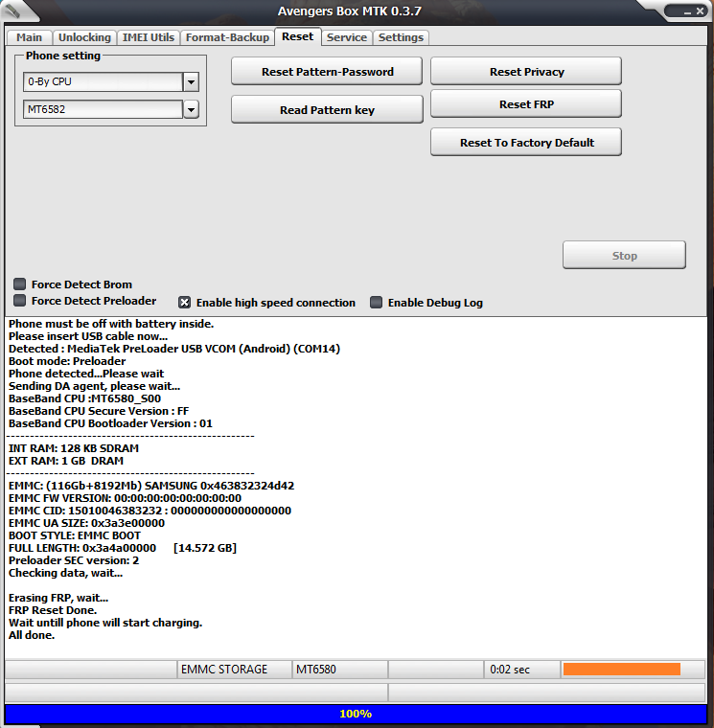Click the orange progress bar in the status bar
Image resolution: width=714 pixels, height=728 pixels.
tap(622, 669)
